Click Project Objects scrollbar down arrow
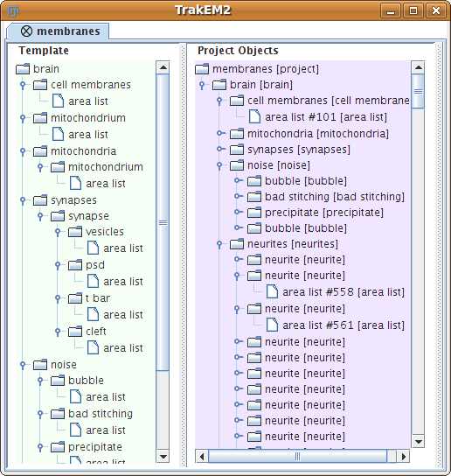The image size is (451, 476). click(x=419, y=442)
